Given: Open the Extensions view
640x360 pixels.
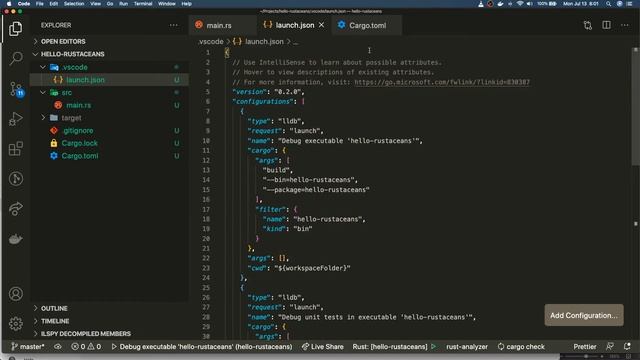Looking at the screenshot, I should [16, 149].
